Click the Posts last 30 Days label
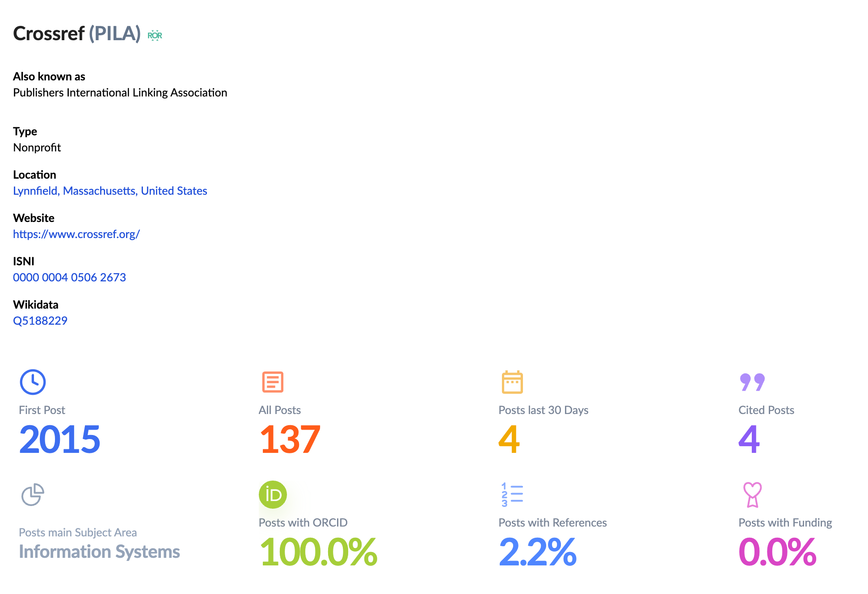This screenshot has width=868, height=594. (544, 410)
